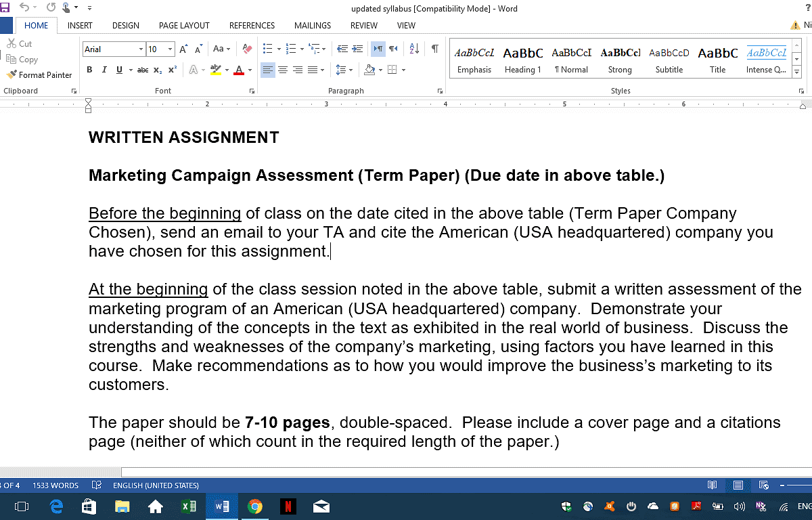Click the word count in status bar
812x520 pixels.
tap(55, 485)
